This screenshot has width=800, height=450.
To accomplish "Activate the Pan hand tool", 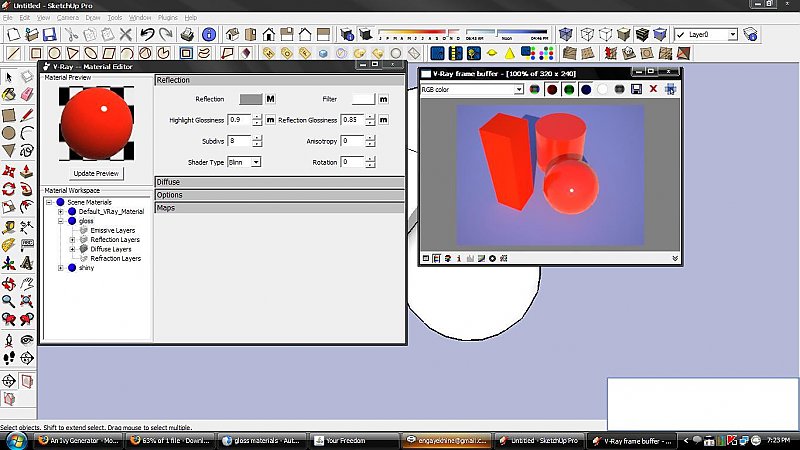I will click(27, 283).
